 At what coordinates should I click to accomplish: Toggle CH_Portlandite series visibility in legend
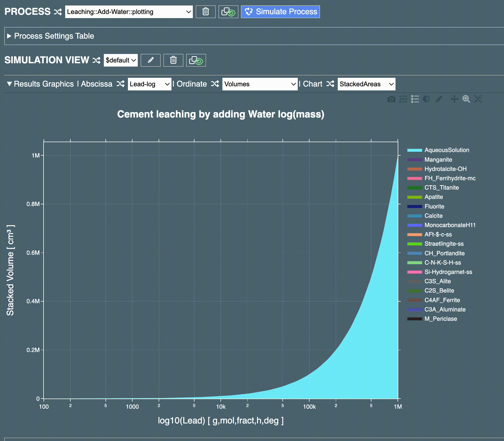point(444,253)
